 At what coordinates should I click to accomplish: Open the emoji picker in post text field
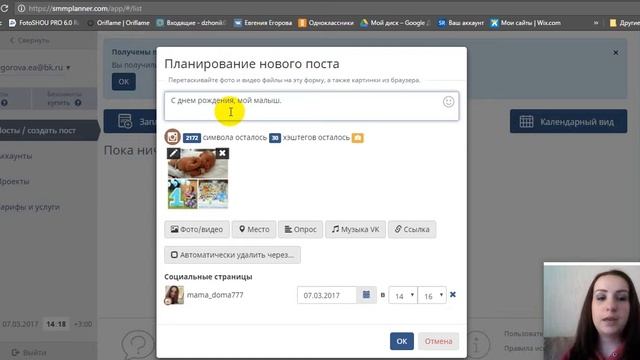click(x=448, y=102)
